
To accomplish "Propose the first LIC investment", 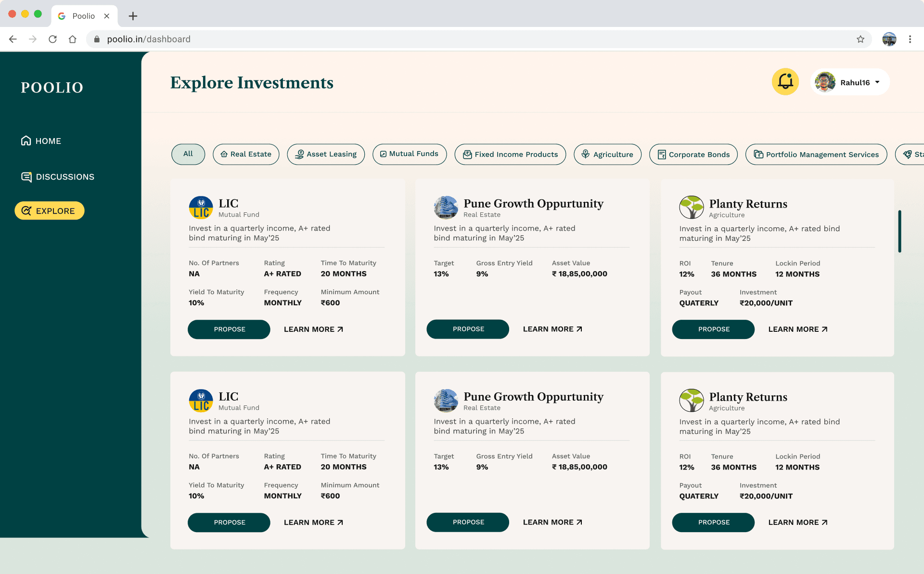I will [x=229, y=329].
